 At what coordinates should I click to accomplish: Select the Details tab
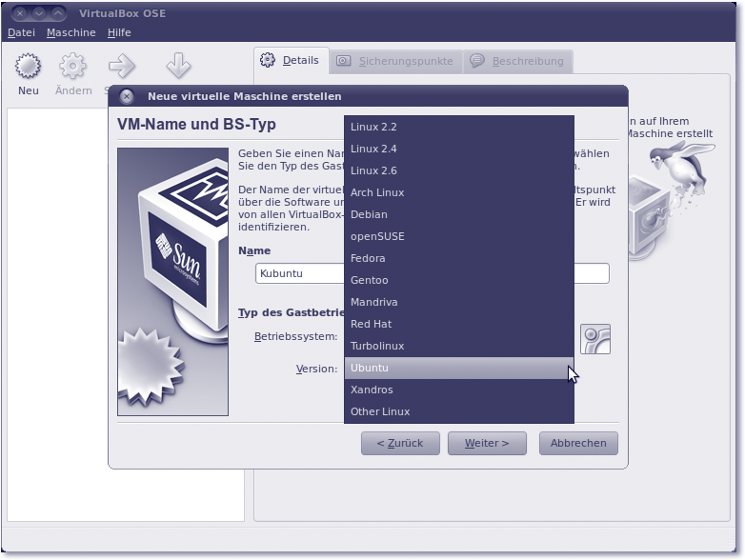tap(292, 60)
